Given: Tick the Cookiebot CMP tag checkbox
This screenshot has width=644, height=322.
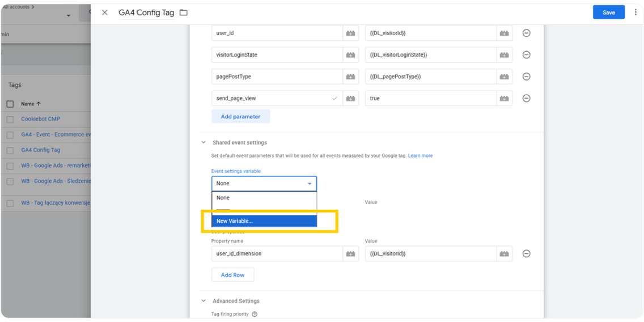Looking at the screenshot, I should pyautogui.click(x=10, y=119).
